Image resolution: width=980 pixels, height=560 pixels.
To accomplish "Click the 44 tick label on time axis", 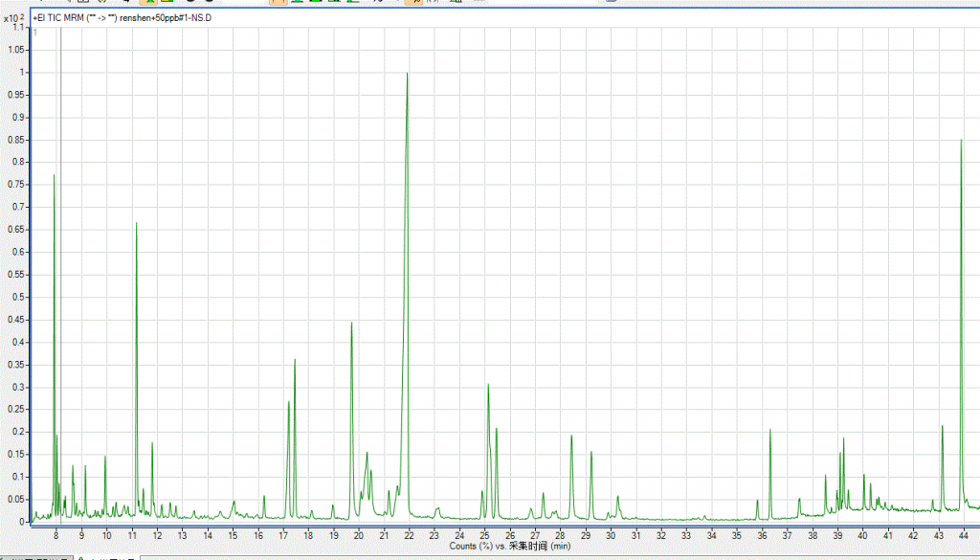I will click(x=964, y=535).
